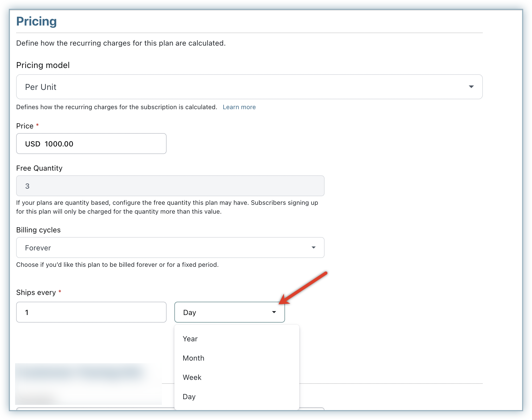Click the Price field label
Screen dimensions: 532x420
(25, 126)
